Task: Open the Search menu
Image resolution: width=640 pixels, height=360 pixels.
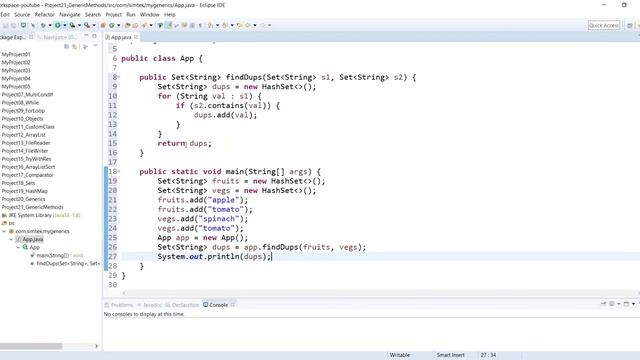Action: 93,14
